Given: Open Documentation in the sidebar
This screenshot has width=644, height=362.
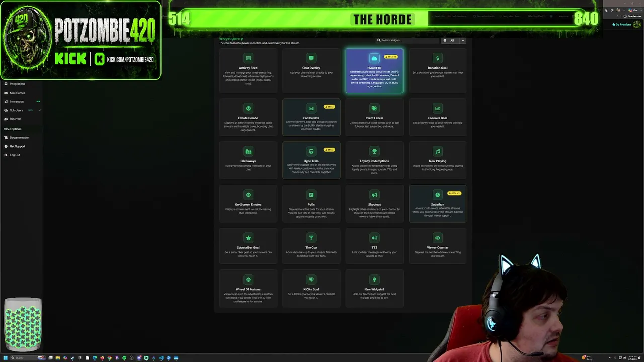Looking at the screenshot, I should click(20, 138).
